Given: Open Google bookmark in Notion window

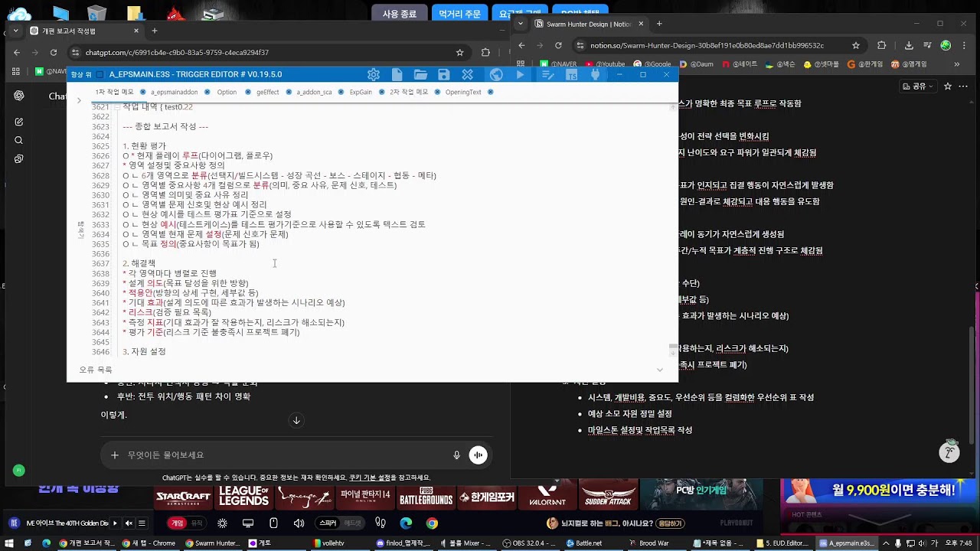Looking at the screenshot, I should pos(653,64).
